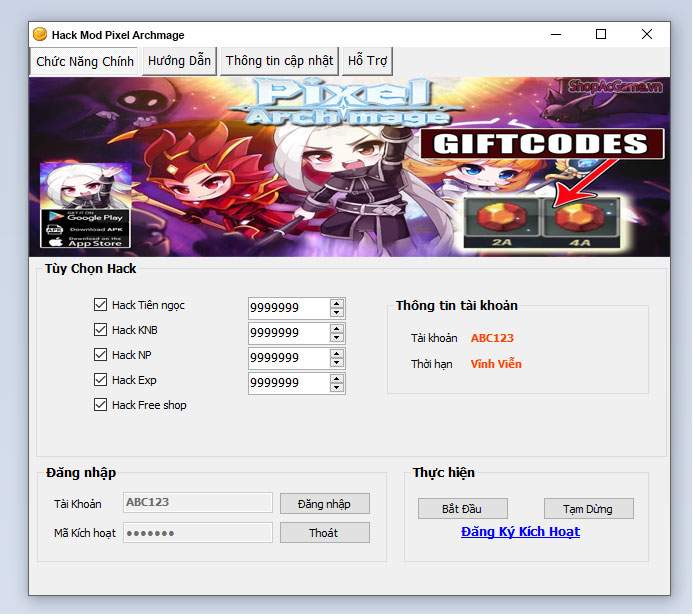Minimize the Hack Mod Pixel Archmage window
This screenshot has width=693, height=616.
[556, 34]
